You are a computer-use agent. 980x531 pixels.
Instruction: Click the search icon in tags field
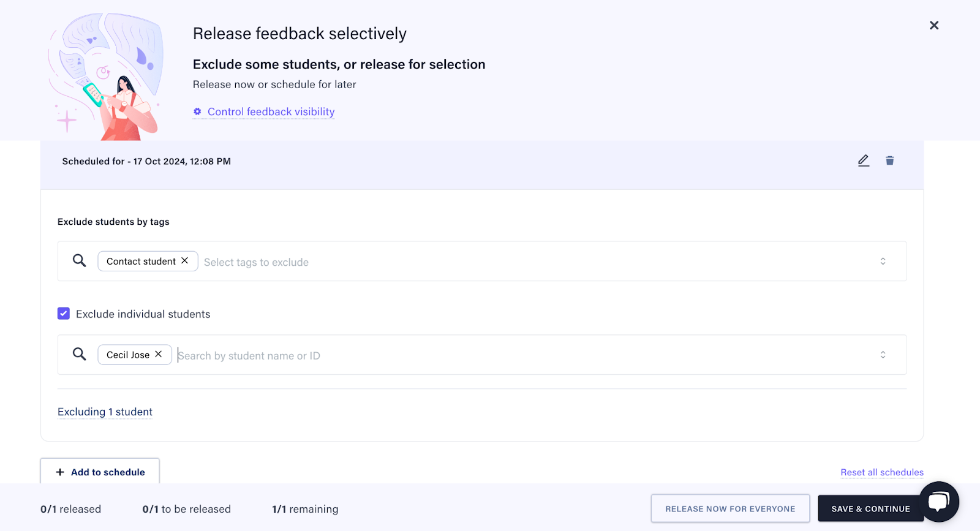click(80, 260)
